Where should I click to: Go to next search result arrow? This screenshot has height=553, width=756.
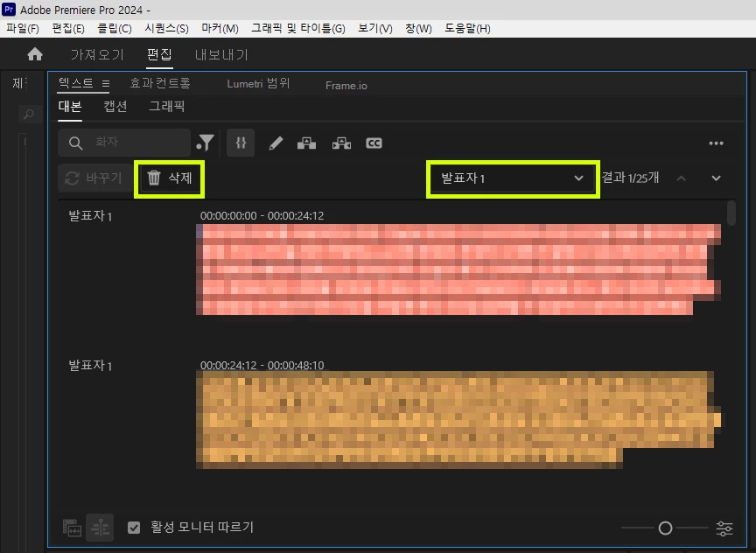717,178
